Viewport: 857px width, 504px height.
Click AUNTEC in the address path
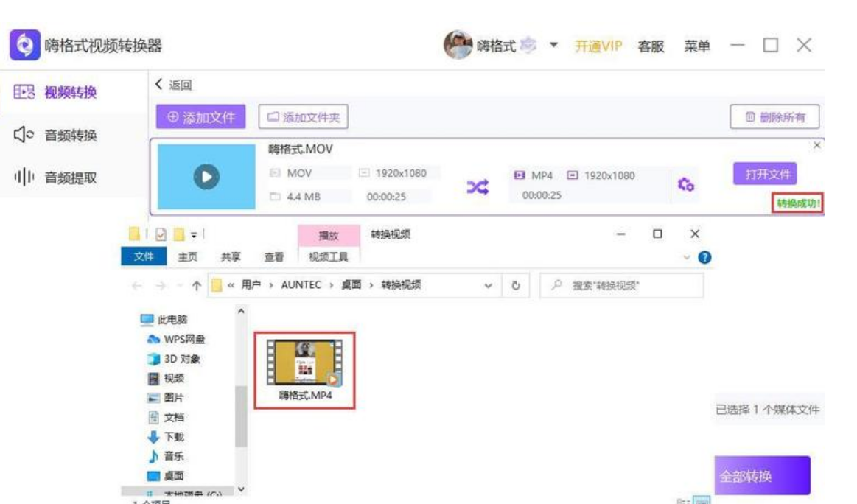pos(301,285)
